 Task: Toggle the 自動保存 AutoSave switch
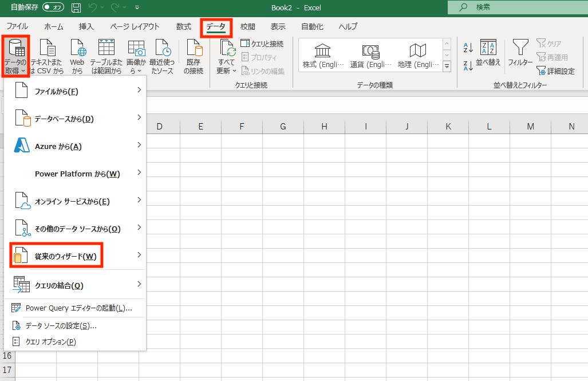pyautogui.click(x=53, y=7)
